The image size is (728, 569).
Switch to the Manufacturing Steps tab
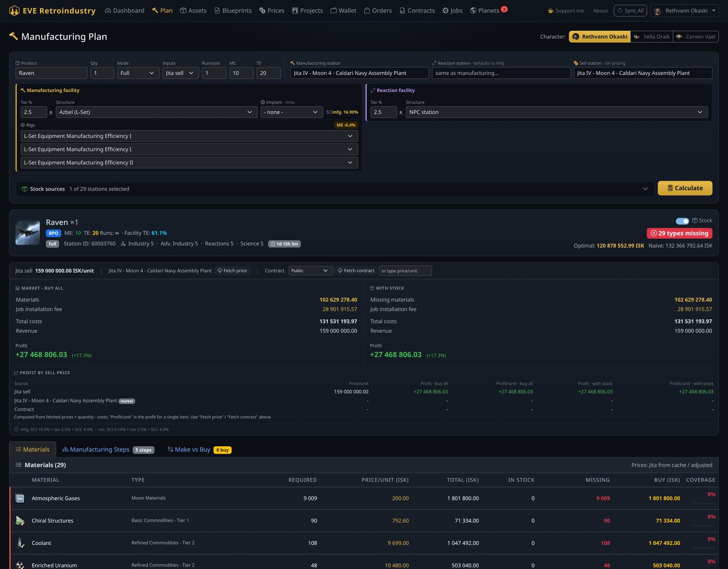[x=108, y=450]
